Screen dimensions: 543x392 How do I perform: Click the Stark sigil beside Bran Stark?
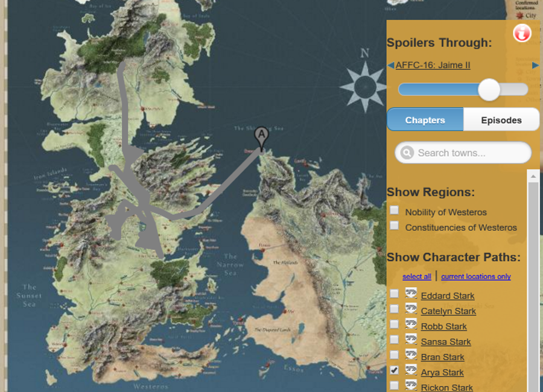point(411,355)
